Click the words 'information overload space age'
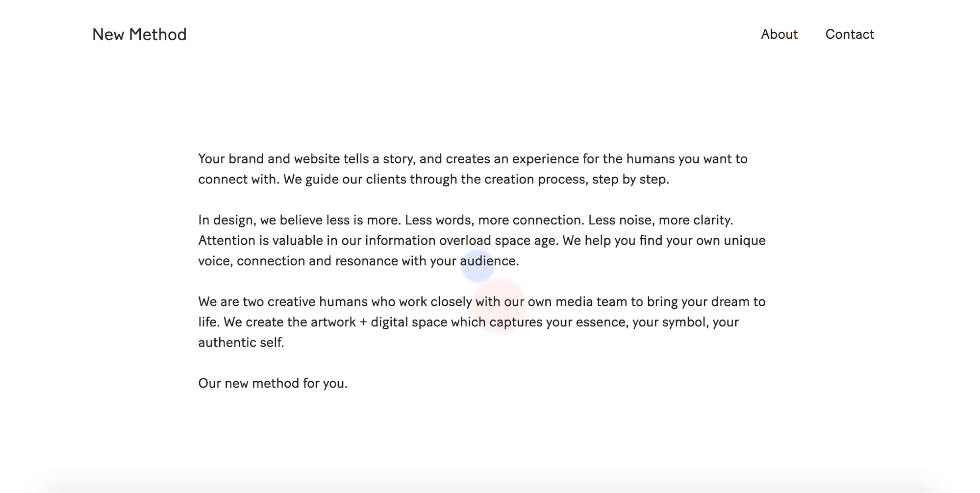 [x=460, y=241]
